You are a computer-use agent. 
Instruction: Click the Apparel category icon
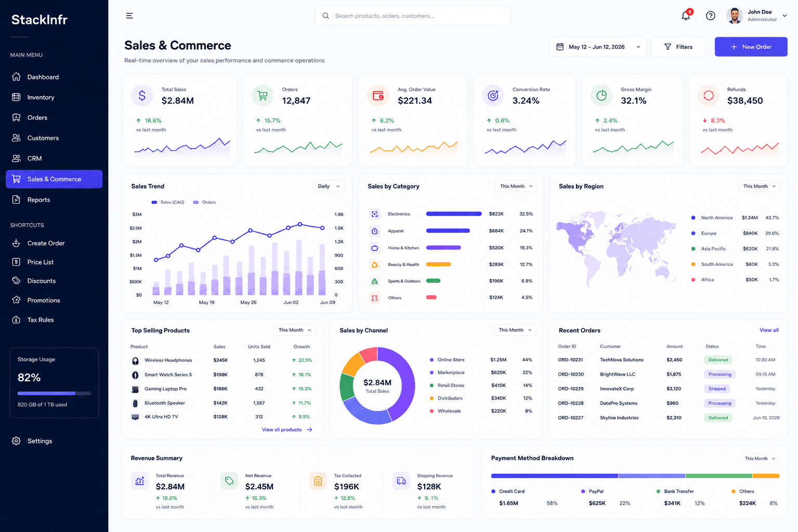pos(374,231)
